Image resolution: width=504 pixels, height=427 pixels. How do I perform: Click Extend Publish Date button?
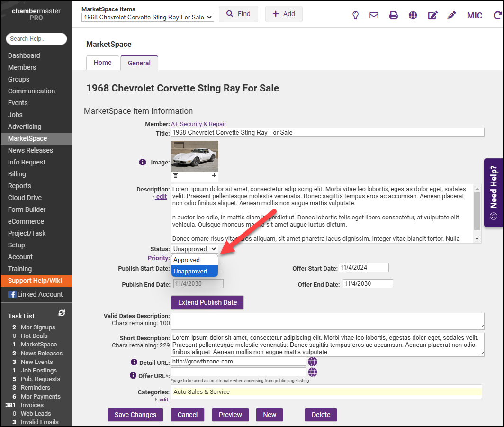(207, 302)
